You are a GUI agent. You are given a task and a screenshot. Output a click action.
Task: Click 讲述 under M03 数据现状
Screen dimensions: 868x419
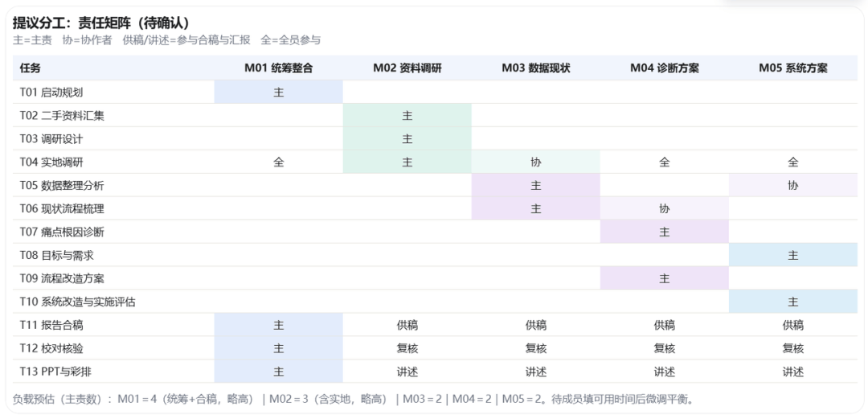coord(536,372)
